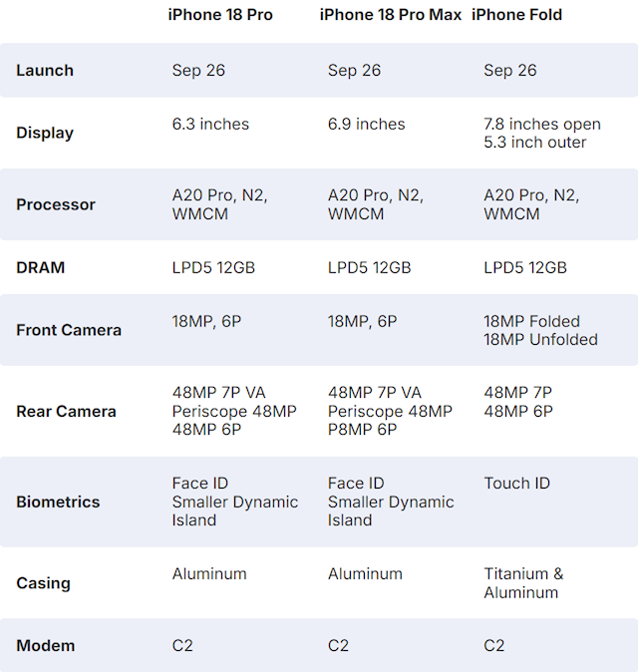Click the Processor row label

pos(56,204)
